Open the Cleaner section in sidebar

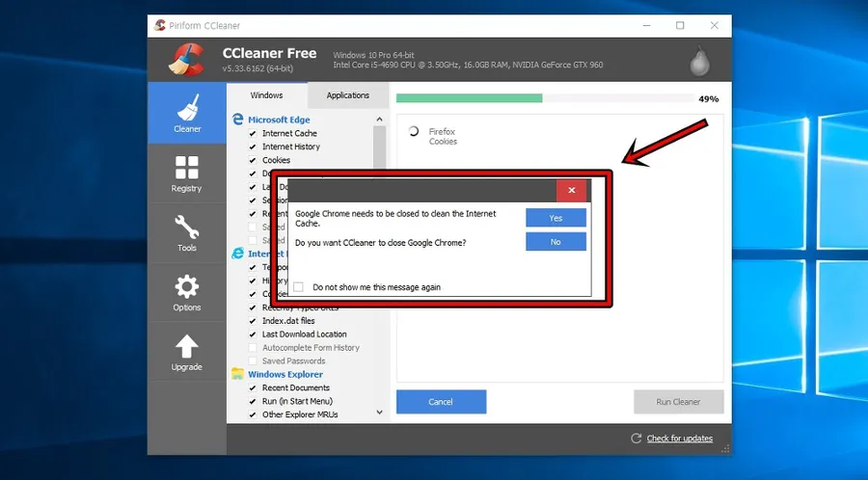click(187, 113)
